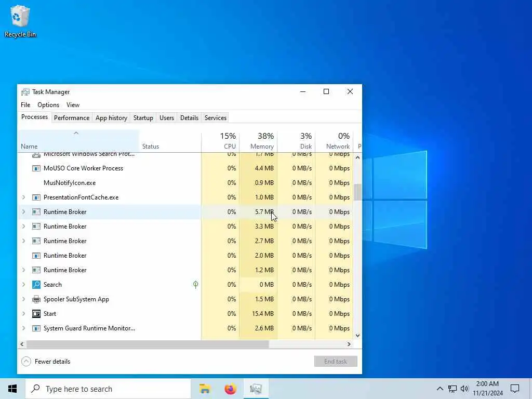Switch to the App history tab

coord(111,118)
